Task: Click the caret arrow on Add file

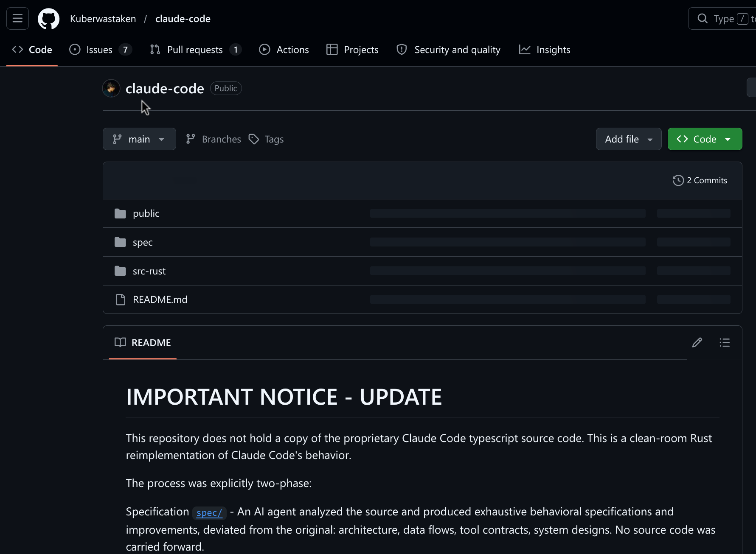Action: [x=650, y=140]
